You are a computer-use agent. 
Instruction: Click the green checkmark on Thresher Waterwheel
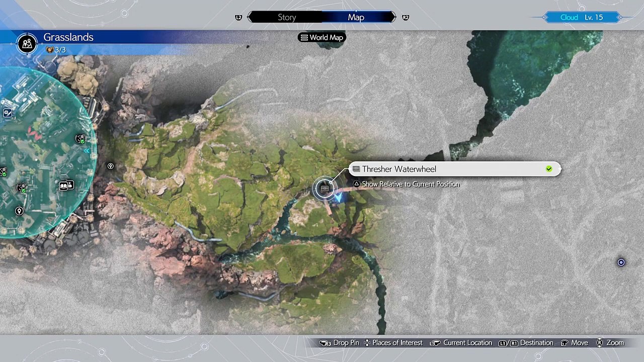[549, 169]
